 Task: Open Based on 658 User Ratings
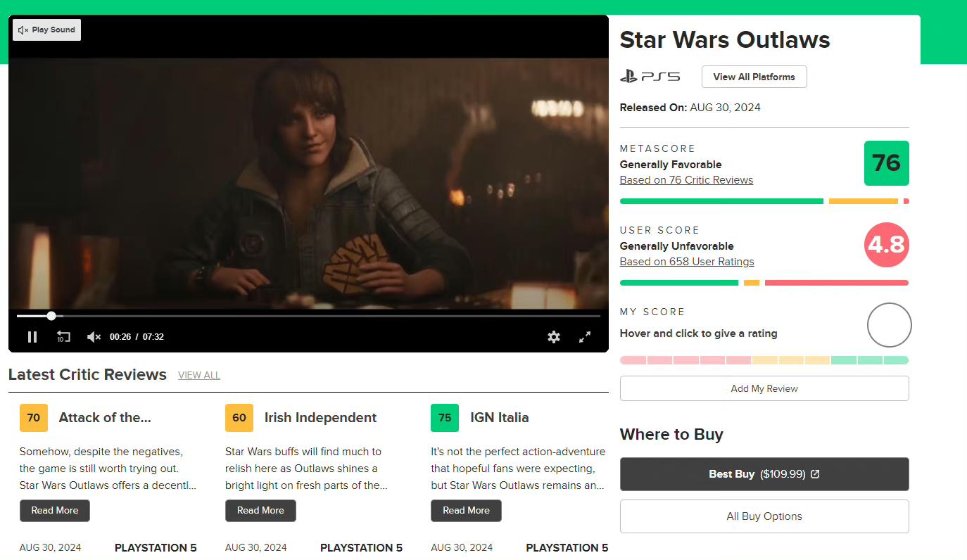[687, 262]
